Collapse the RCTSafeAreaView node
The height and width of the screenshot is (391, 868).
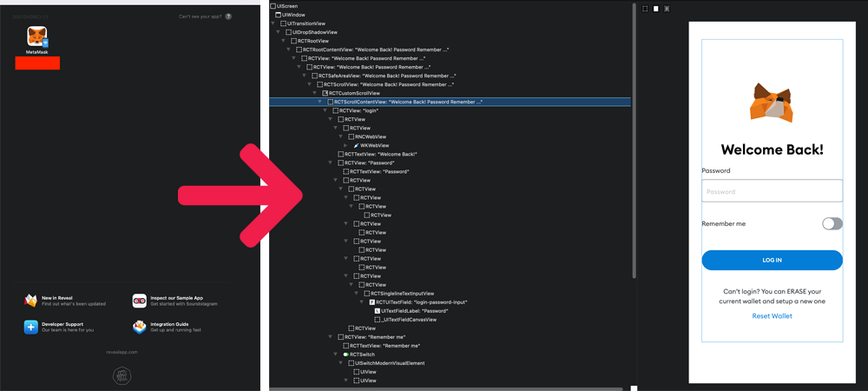tap(305, 76)
